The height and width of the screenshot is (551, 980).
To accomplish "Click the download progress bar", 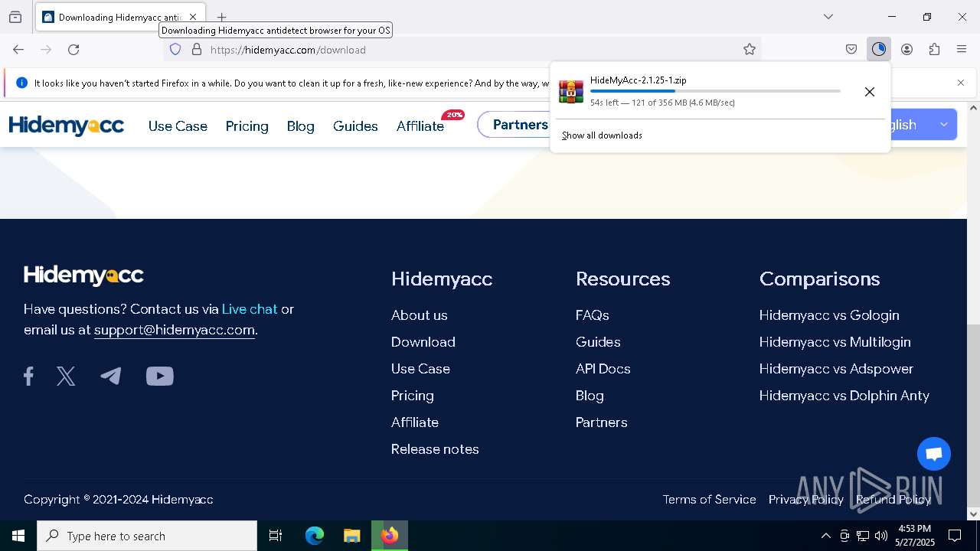I will [715, 91].
